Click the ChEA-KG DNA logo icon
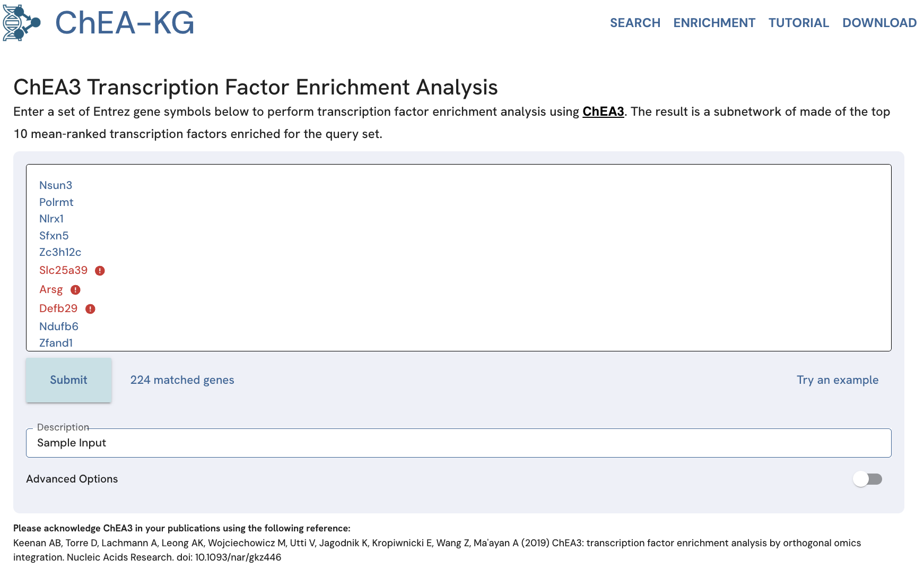This screenshot has width=924, height=585. click(22, 23)
